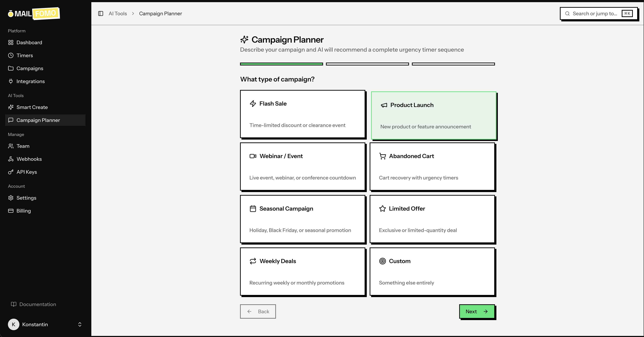Expand the Konstantin account switcher chevron
The width and height of the screenshot is (644, 337).
pyautogui.click(x=80, y=324)
